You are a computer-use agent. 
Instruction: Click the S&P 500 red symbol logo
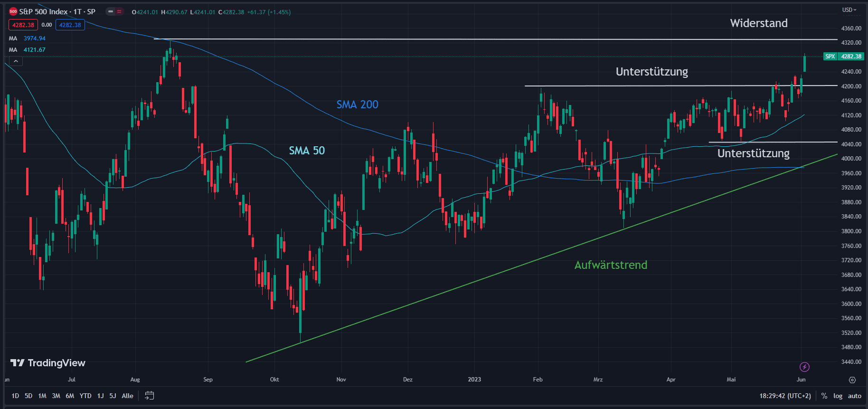click(13, 11)
